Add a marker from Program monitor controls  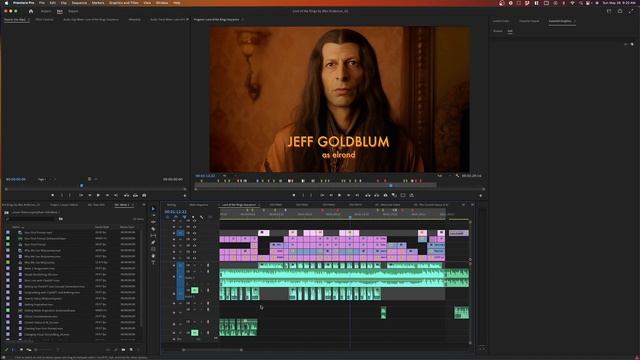pos(294,196)
